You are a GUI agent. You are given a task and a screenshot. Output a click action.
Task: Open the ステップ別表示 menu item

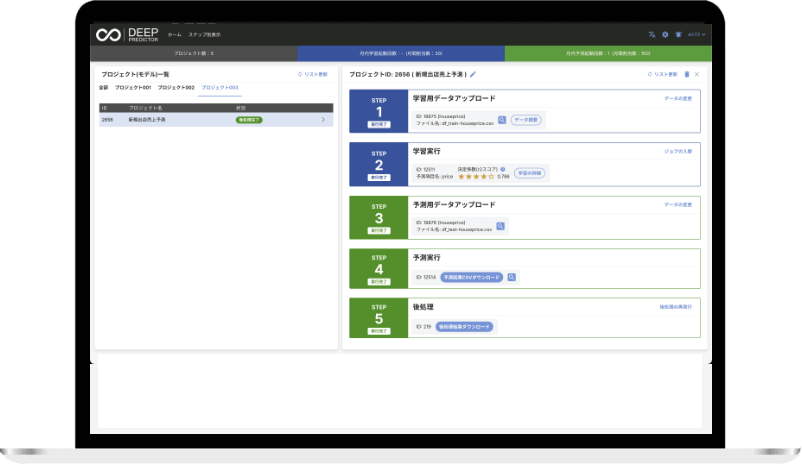point(205,35)
